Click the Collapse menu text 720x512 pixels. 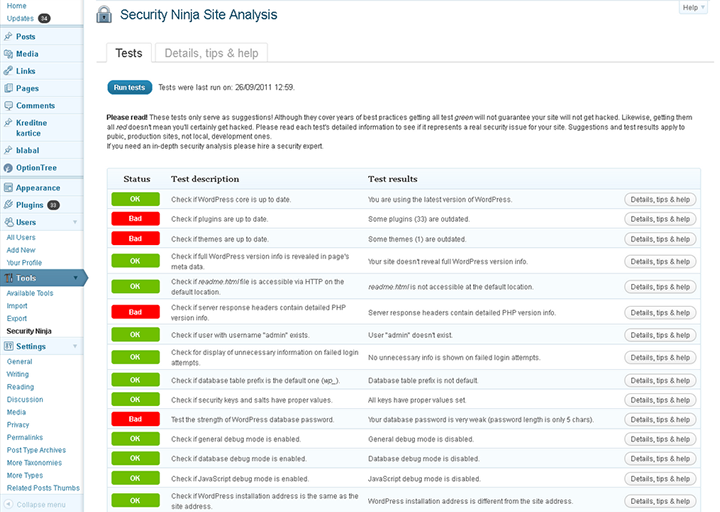point(41,505)
